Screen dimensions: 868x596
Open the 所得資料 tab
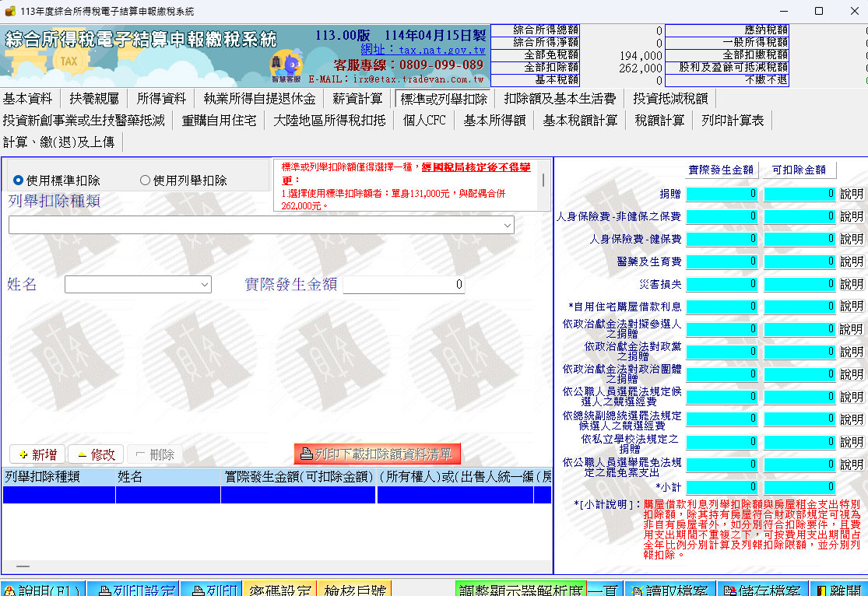(162, 99)
